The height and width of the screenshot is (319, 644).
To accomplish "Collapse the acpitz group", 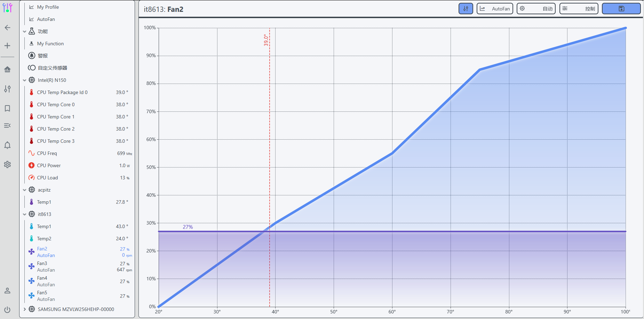I will [24, 190].
